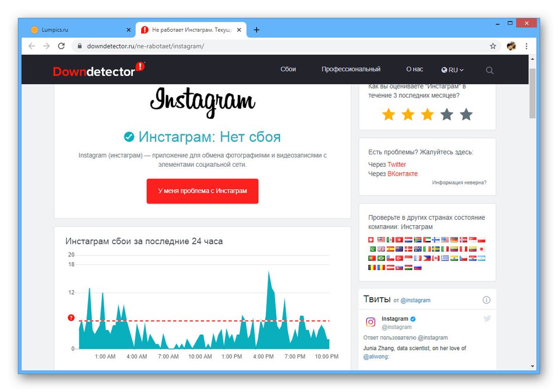
Task: Rate Instagram one star
Action: (x=388, y=114)
